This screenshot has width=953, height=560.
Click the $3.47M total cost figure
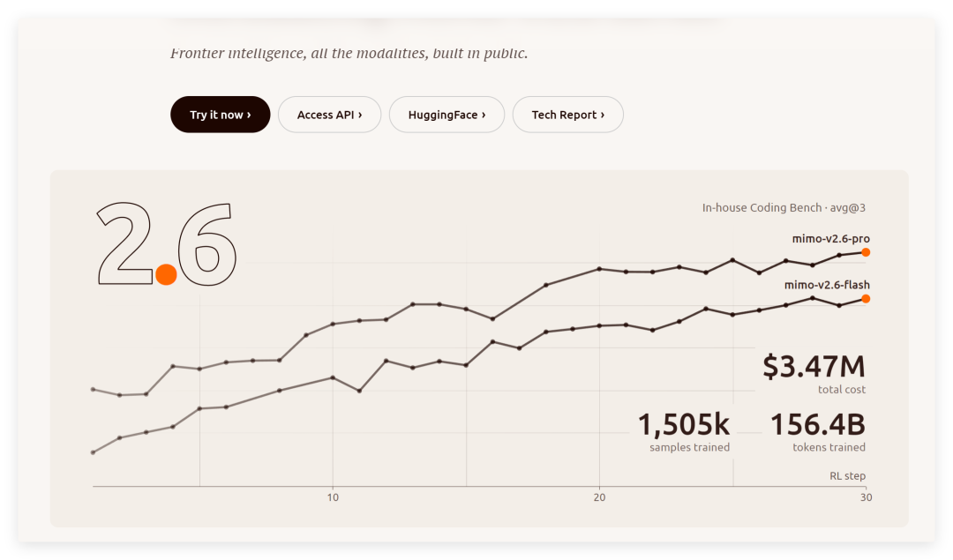814,367
